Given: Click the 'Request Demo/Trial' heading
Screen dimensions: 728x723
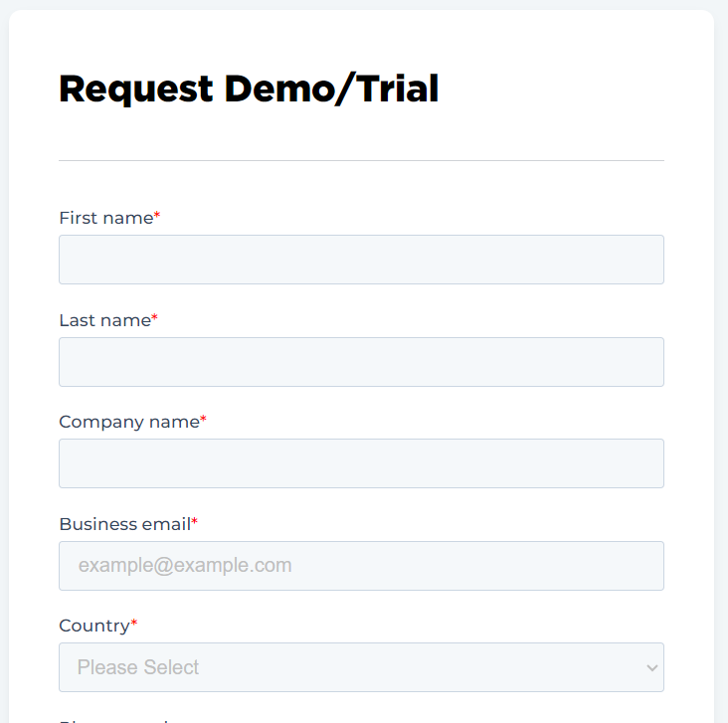Looking at the screenshot, I should (249, 90).
